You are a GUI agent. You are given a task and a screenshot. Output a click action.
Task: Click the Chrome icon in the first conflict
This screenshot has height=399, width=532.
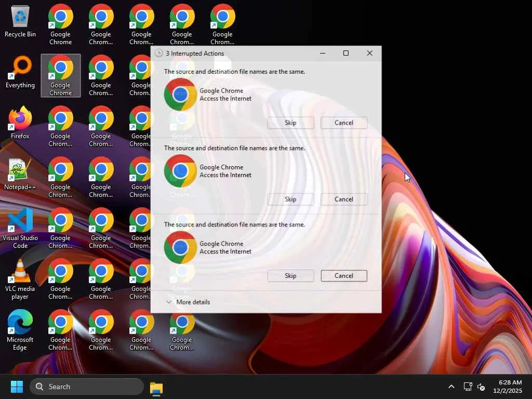click(x=180, y=95)
